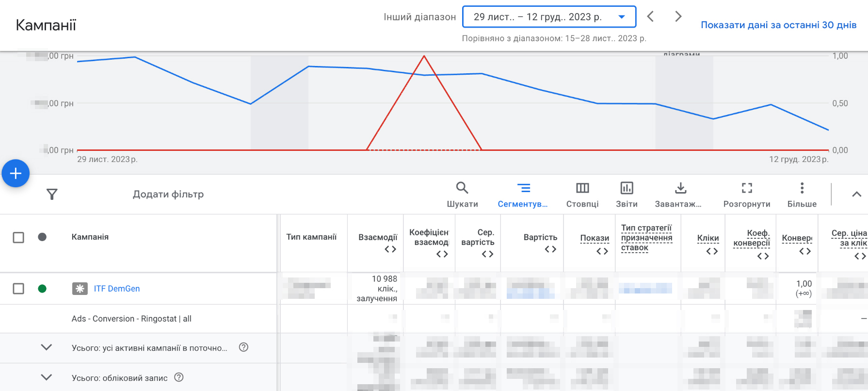The width and height of the screenshot is (868, 391).
Task: Click 'Показати дані за останні 30 днів'
Action: (778, 25)
